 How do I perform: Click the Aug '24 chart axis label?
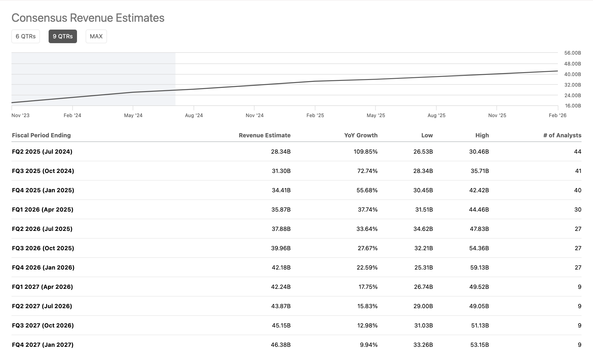tap(194, 115)
